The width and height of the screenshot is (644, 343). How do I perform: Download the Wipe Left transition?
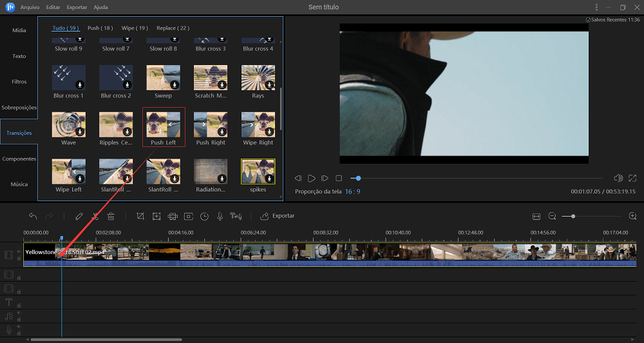pos(80,179)
